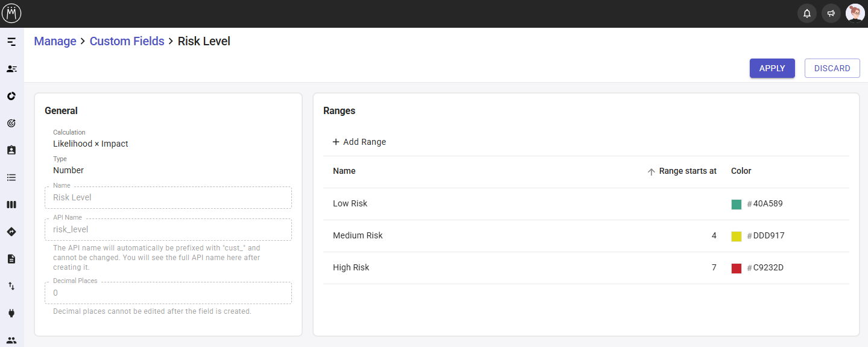Open the megaphone announcements icon
The width and height of the screenshot is (868, 347).
click(x=831, y=13)
